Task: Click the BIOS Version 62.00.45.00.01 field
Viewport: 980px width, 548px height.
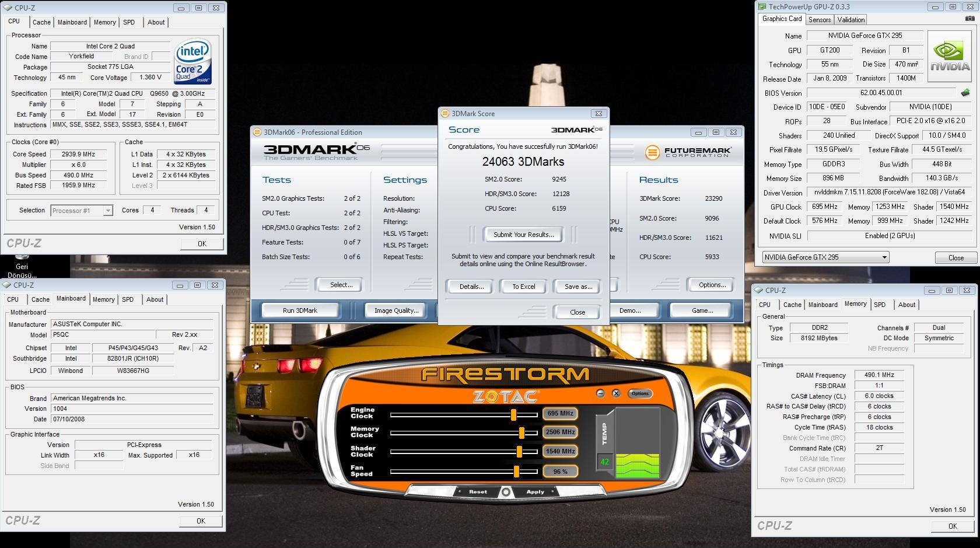Action: 881,93
